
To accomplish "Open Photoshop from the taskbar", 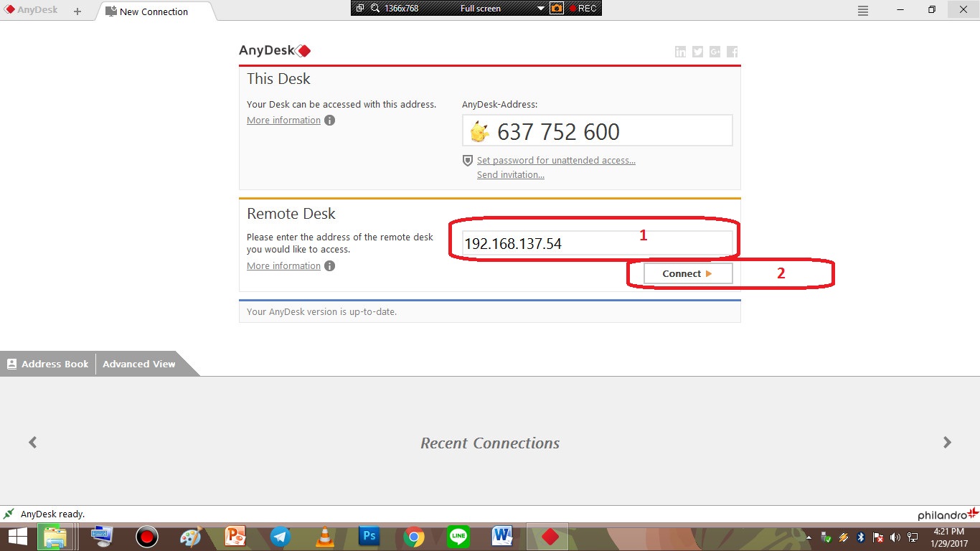I will [369, 536].
